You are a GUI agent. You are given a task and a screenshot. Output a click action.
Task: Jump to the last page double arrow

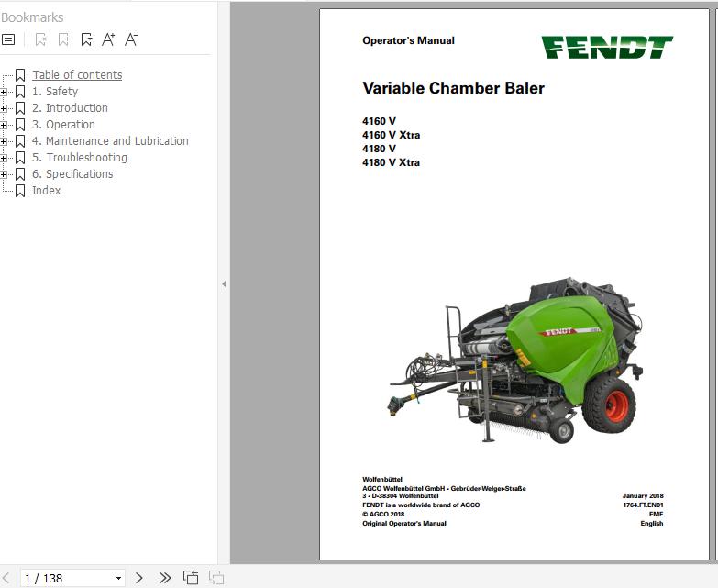(x=165, y=578)
